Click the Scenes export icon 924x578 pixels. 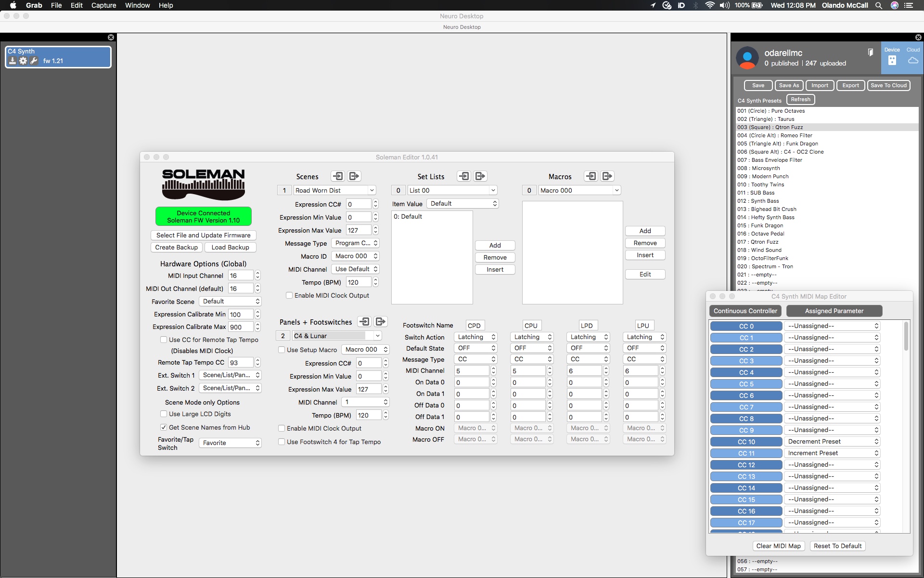pos(354,176)
